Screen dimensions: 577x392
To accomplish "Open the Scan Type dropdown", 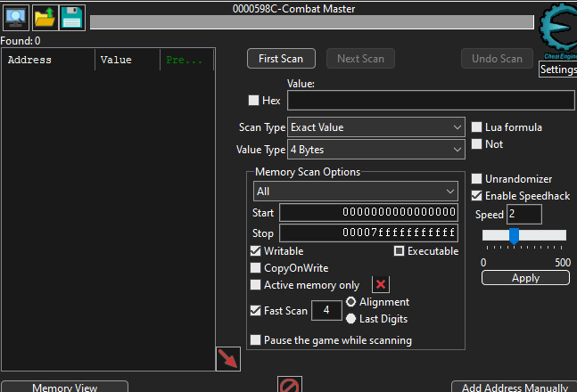I will click(375, 127).
